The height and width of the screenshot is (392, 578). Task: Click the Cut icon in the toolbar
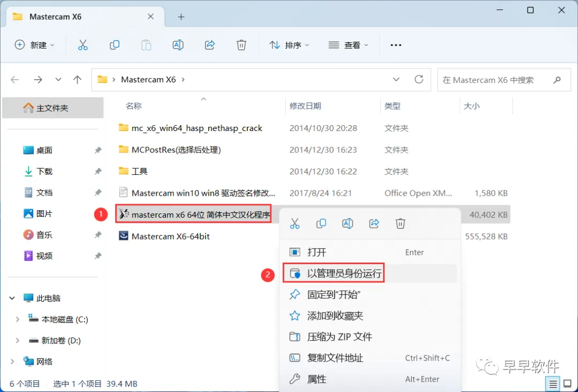tap(83, 45)
